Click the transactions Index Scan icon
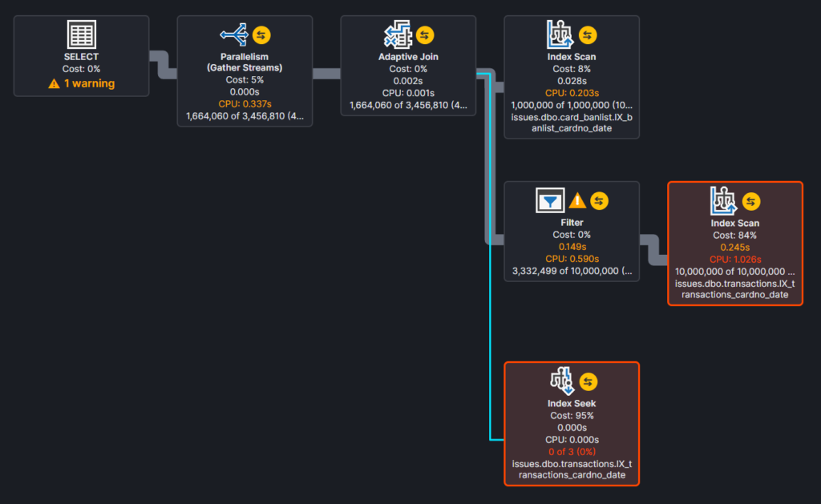This screenshot has height=504, width=821. pyautogui.click(x=723, y=201)
